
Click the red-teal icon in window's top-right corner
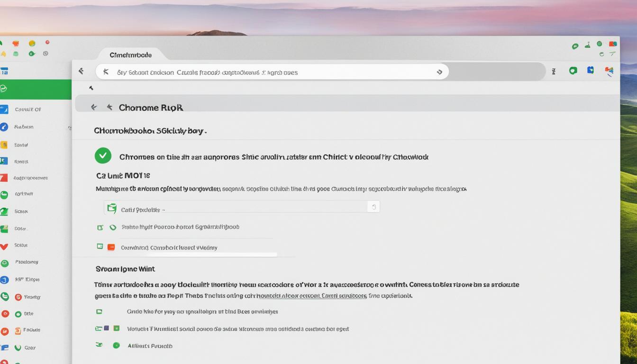[x=612, y=44]
